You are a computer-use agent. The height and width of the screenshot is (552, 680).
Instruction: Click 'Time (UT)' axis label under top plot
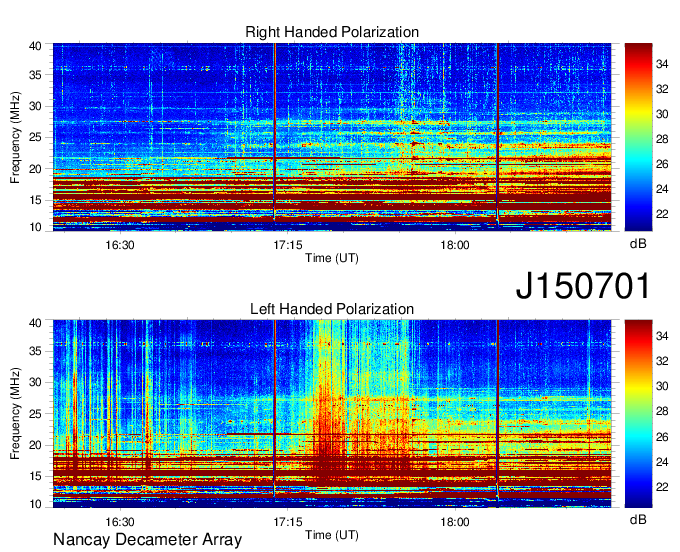click(332, 258)
